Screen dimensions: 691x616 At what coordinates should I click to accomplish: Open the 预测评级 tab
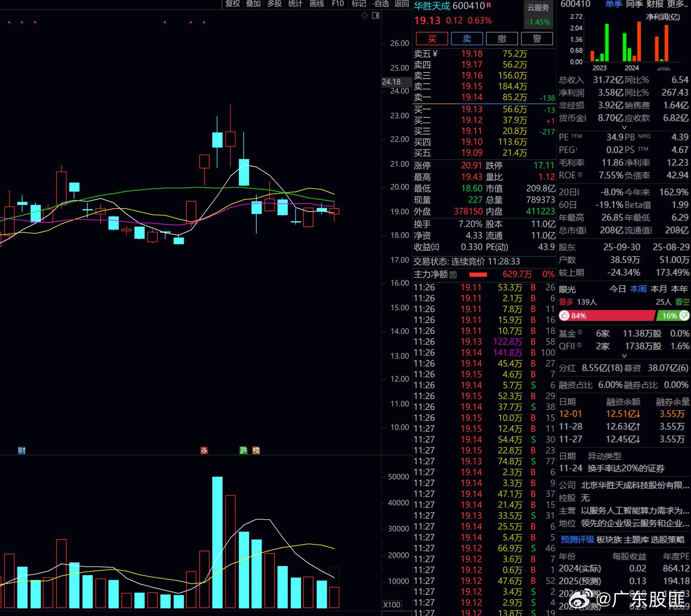point(578,540)
